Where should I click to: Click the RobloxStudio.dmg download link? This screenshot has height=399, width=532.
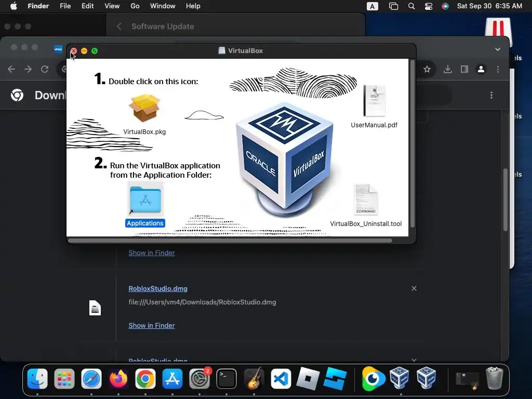[158, 289]
